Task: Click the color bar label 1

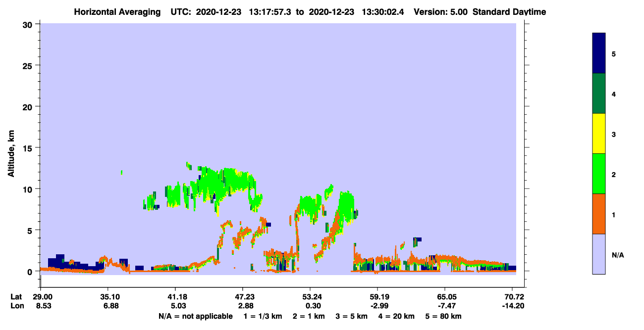Action: (x=614, y=214)
